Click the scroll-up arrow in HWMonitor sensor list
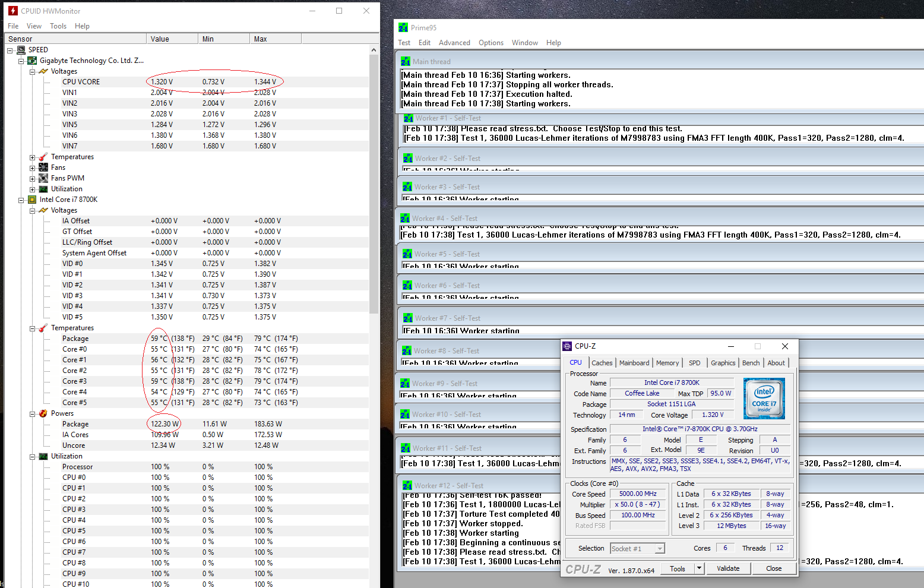This screenshot has height=588, width=924. [374, 50]
